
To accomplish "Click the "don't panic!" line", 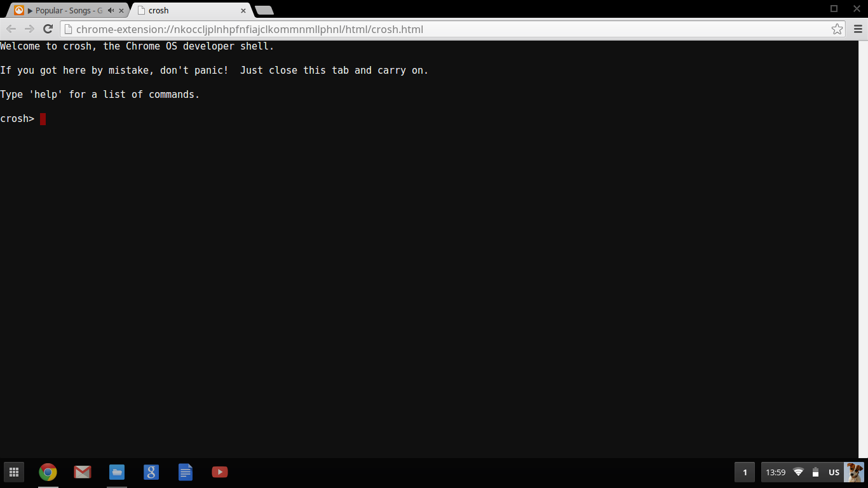I will [214, 71].
